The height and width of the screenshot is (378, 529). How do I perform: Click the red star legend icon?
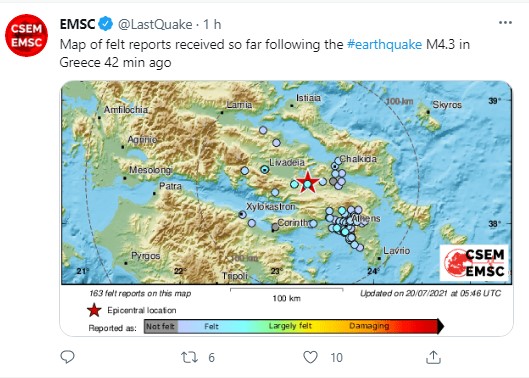pos(94,310)
